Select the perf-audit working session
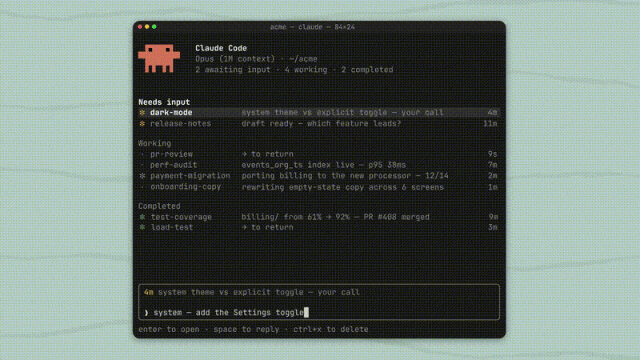This screenshot has width=640, height=360. (x=319, y=165)
